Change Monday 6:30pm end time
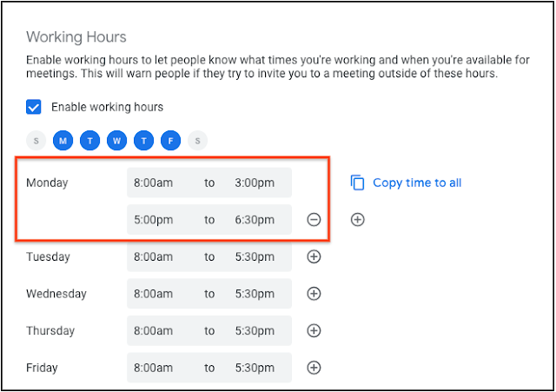 (x=255, y=220)
